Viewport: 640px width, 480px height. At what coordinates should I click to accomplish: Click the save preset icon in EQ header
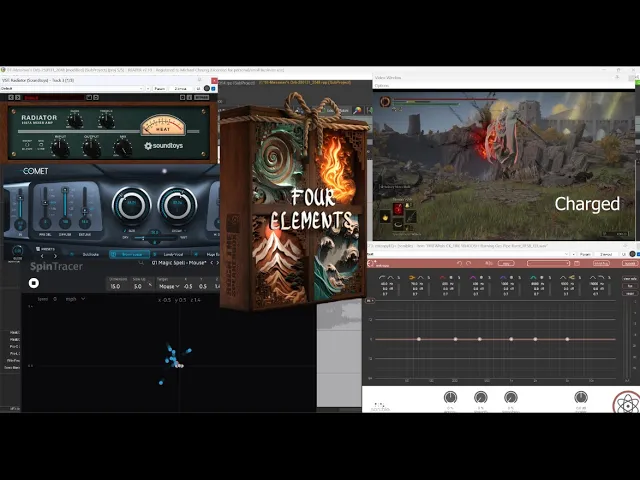[577, 264]
